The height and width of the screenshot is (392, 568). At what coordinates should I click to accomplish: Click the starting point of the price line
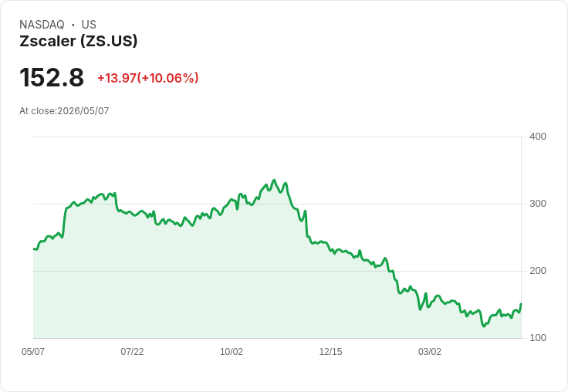click(x=34, y=249)
